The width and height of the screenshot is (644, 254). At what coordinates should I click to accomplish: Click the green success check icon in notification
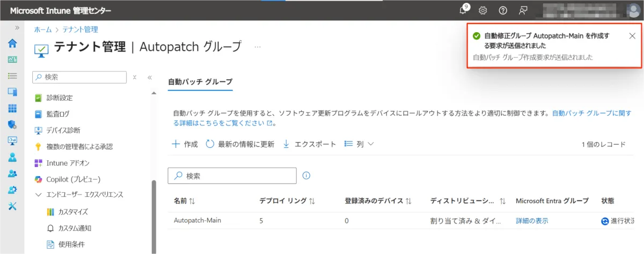click(x=476, y=36)
